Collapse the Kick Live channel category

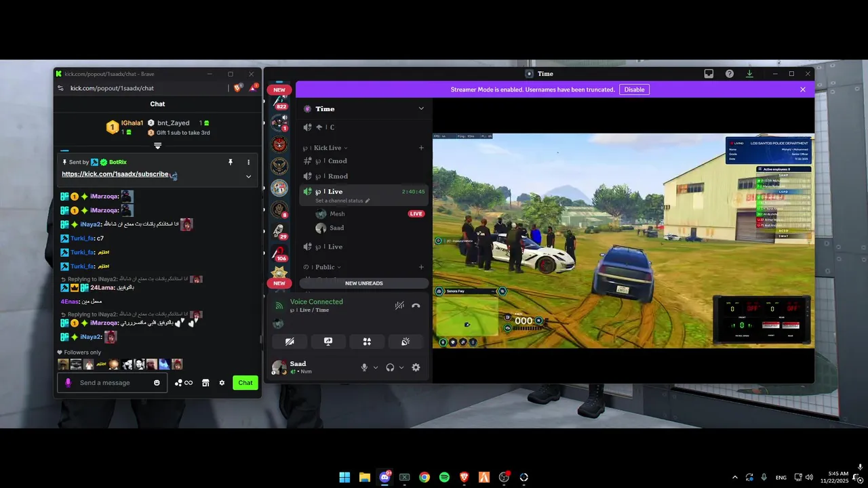[330, 148]
